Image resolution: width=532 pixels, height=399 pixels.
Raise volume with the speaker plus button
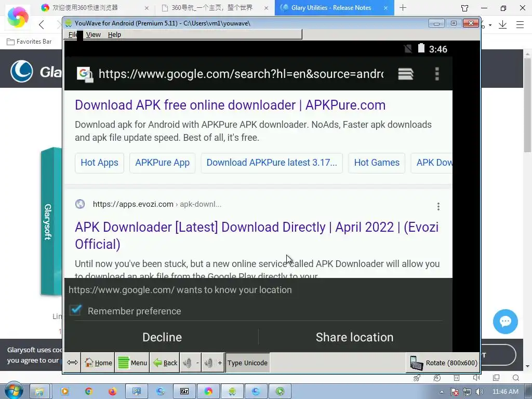pos(213,363)
